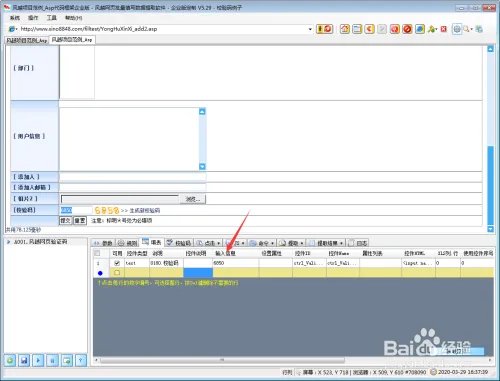Click the green new project icon at bottom-left
Image resolution: width=500 pixels, height=381 pixels.
10,360
